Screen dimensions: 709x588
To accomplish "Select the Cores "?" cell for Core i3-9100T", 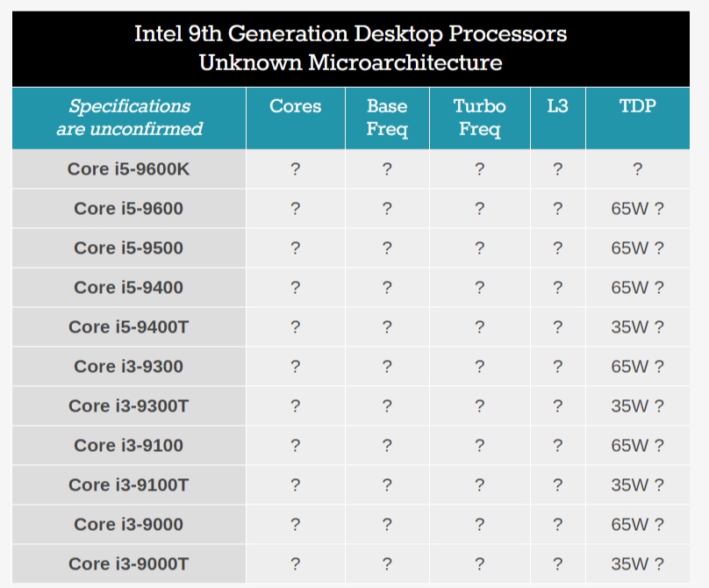I will (295, 484).
